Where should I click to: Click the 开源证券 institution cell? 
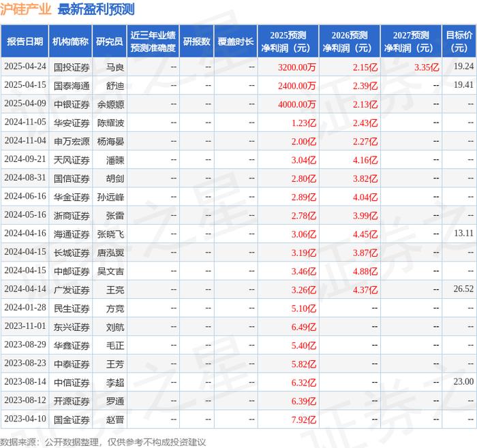72,401
